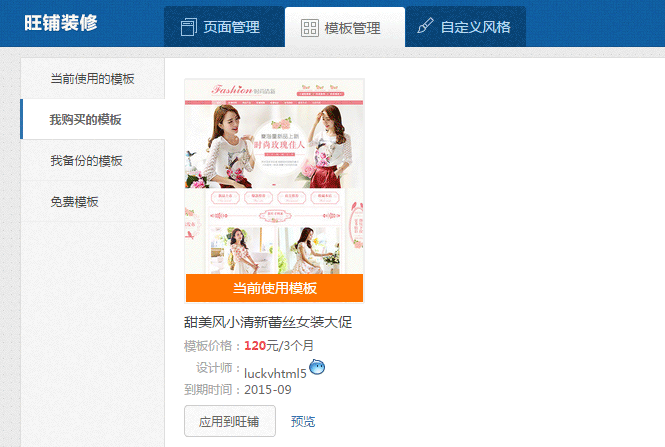Click the custom style brush icon

click(x=425, y=26)
